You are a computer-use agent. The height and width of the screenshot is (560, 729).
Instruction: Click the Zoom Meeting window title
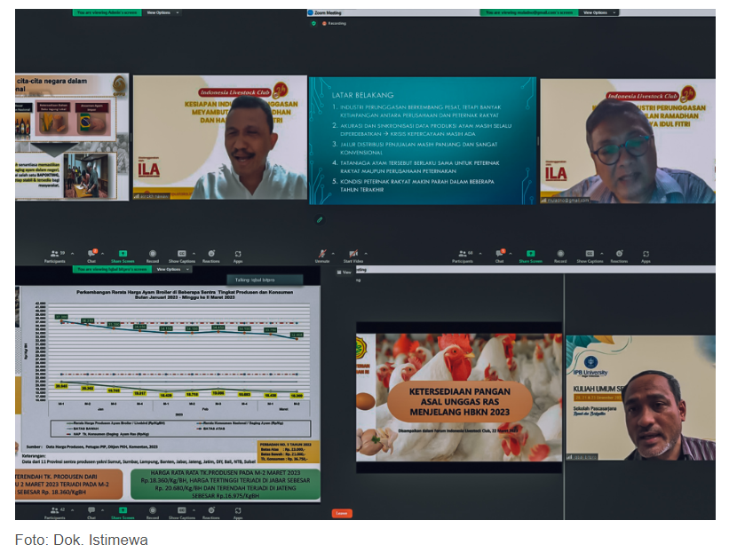(x=330, y=12)
